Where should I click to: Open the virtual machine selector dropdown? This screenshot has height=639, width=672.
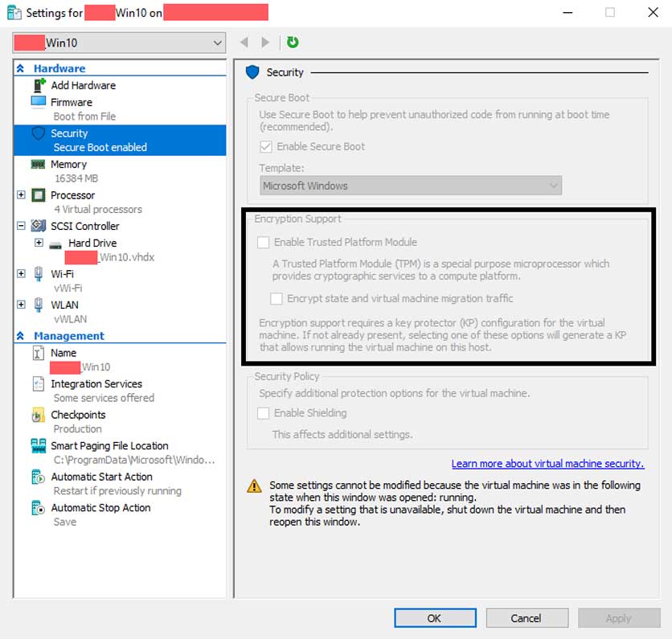click(x=119, y=43)
